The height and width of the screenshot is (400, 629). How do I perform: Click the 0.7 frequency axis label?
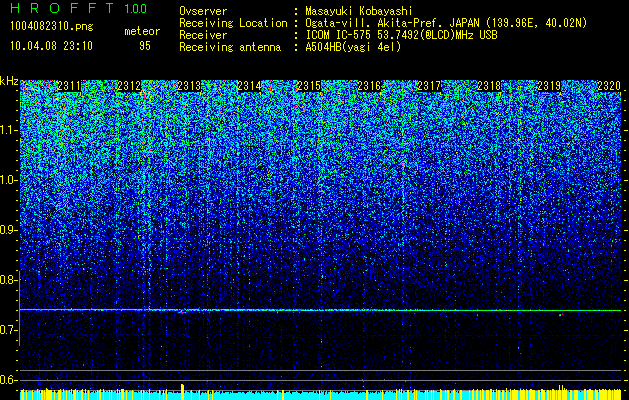coord(7,330)
